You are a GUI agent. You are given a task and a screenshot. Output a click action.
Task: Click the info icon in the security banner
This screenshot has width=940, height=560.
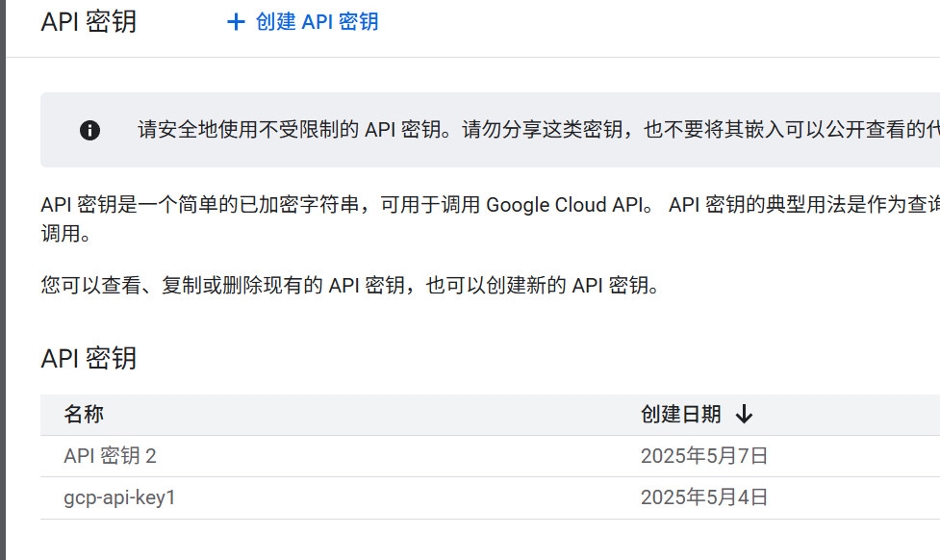click(x=89, y=130)
